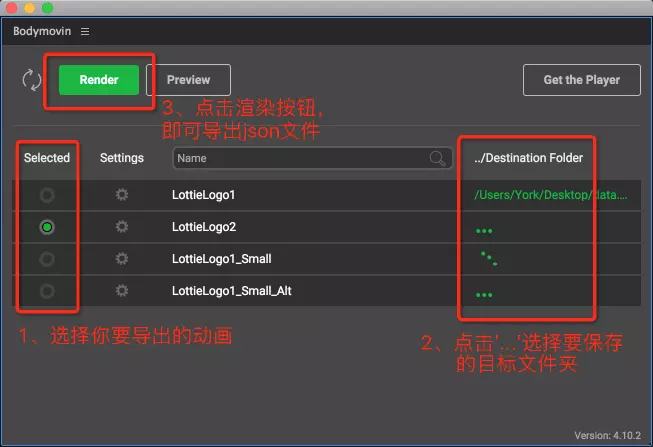Click the magnifier icon in Name search
Image resolution: width=653 pixels, height=447 pixels.
[x=437, y=158]
